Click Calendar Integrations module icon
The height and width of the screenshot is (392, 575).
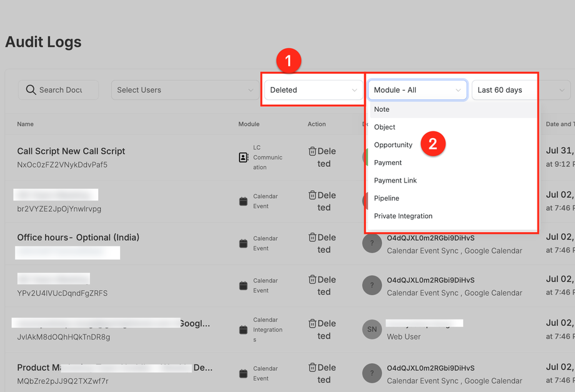244,329
